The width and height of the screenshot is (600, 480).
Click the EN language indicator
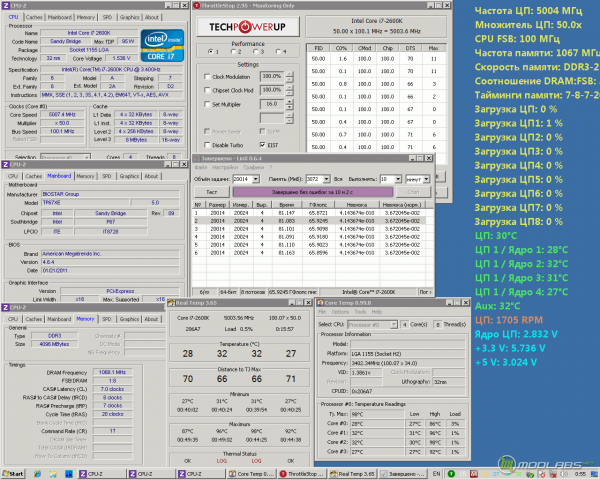coord(436,474)
